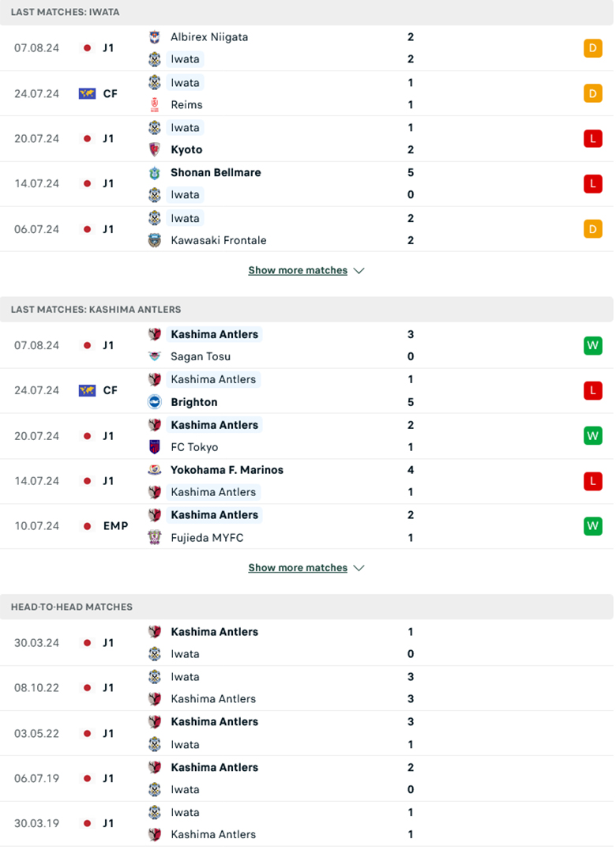Screen dimensions: 616x850
Task: Expand Iwata's Show more matches list
Action: click(x=306, y=270)
